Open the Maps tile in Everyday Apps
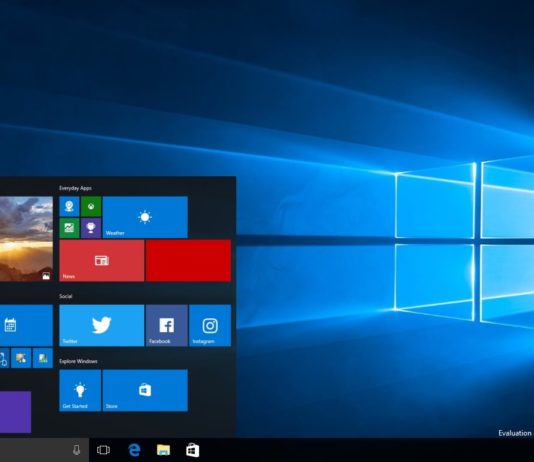534x462 pixels. pos(69,206)
